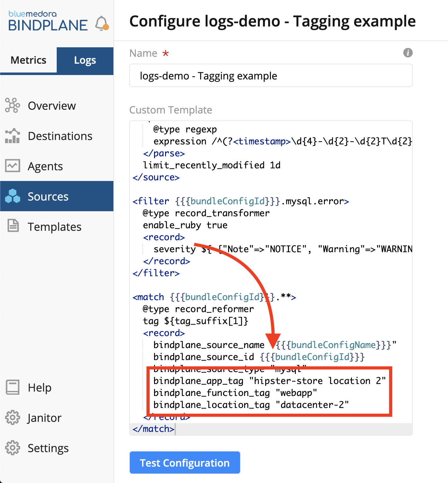Go to Destinations in the sidebar
Image resolution: width=448 pixels, height=483 pixels.
60,136
